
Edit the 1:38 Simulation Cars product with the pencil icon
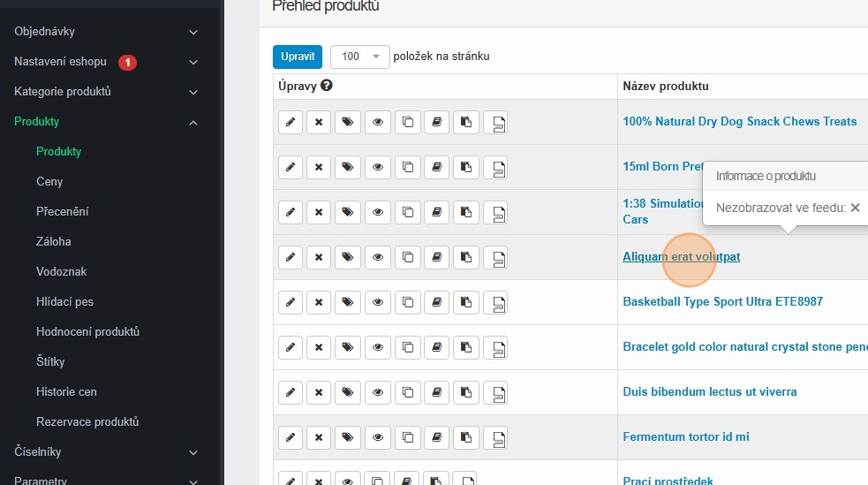(291, 212)
